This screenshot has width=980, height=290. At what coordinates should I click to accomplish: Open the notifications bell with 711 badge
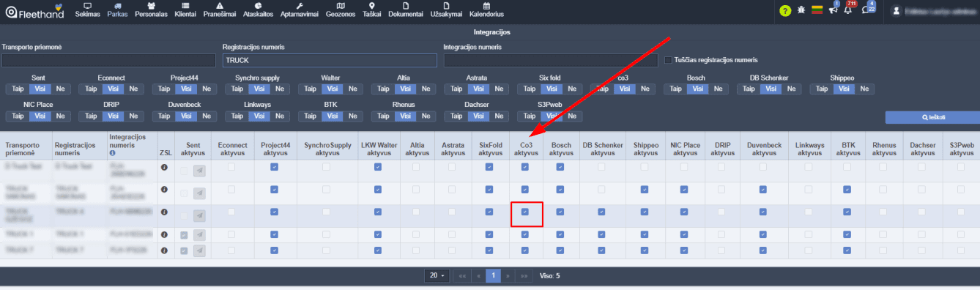tap(848, 10)
